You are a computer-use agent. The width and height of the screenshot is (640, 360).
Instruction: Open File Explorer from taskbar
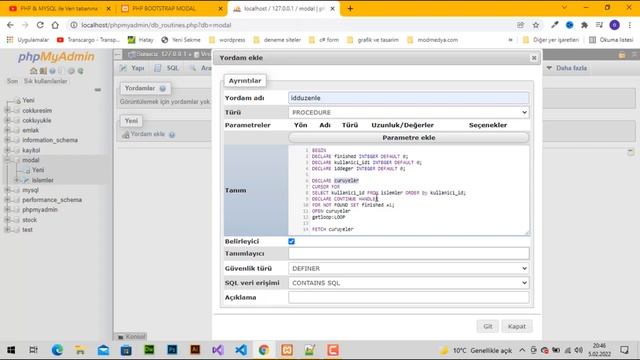coord(80,350)
